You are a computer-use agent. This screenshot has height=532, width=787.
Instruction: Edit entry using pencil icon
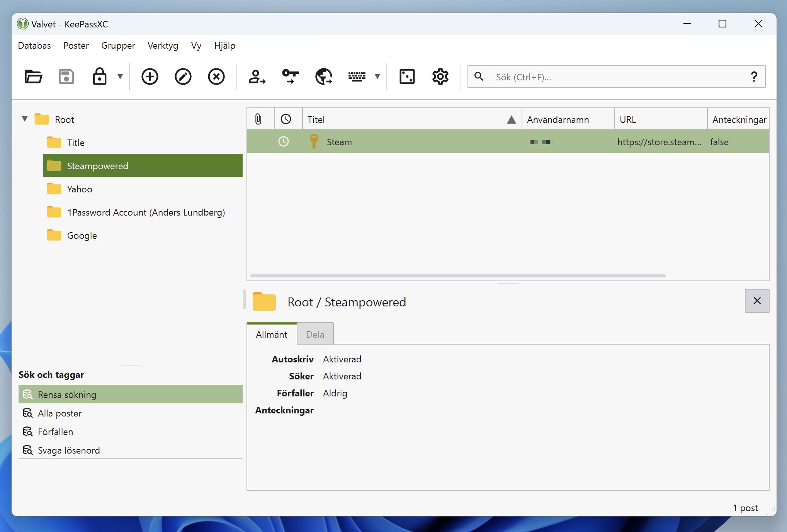[x=183, y=76]
